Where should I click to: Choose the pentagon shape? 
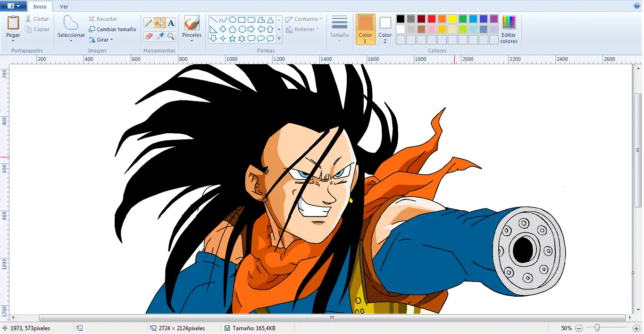(233, 29)
